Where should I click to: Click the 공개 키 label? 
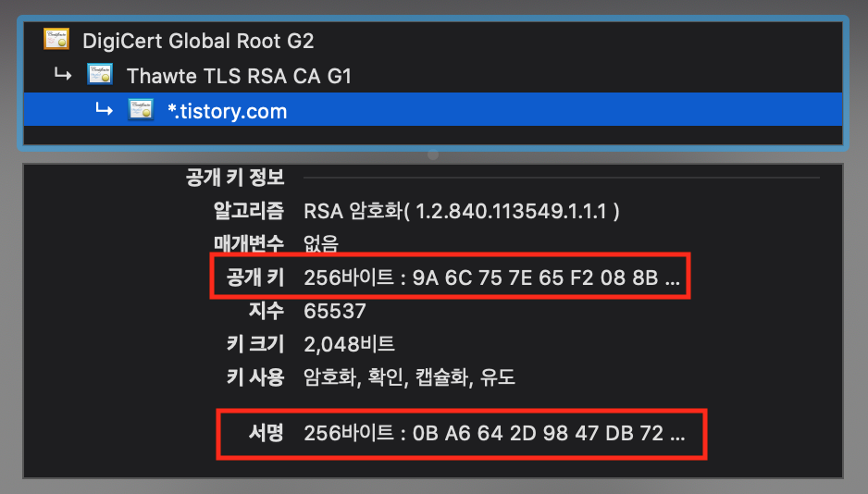point(255,278)
